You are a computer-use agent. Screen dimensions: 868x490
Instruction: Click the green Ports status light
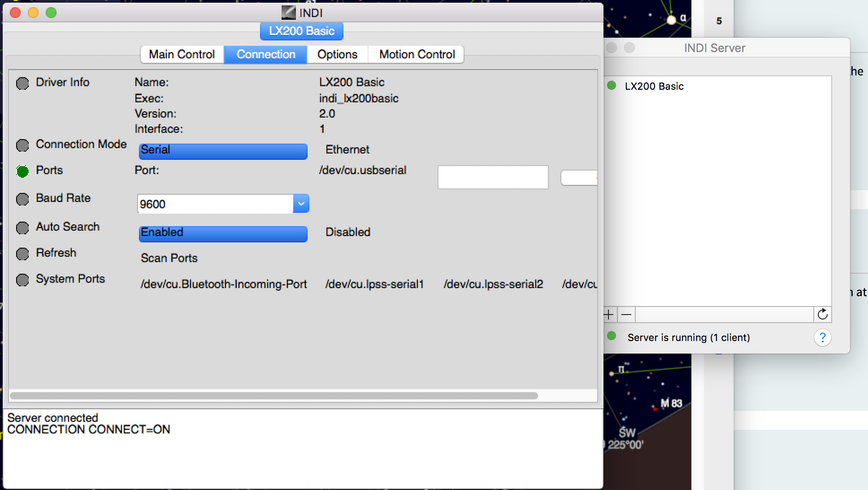(x=22, y=171)
